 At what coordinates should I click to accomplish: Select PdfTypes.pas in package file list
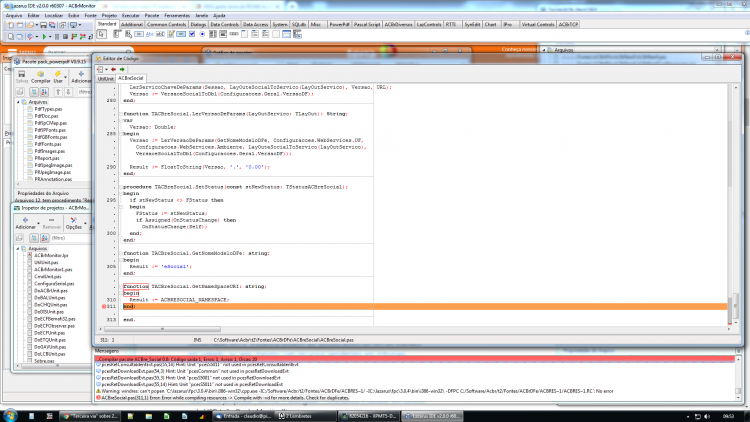point(48,109)
